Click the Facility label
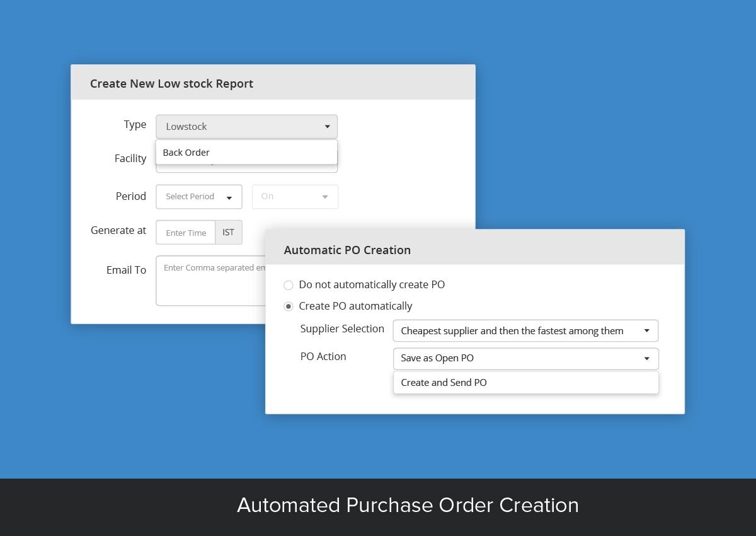Viewport: 756px width, 536px height. (130, 158)
